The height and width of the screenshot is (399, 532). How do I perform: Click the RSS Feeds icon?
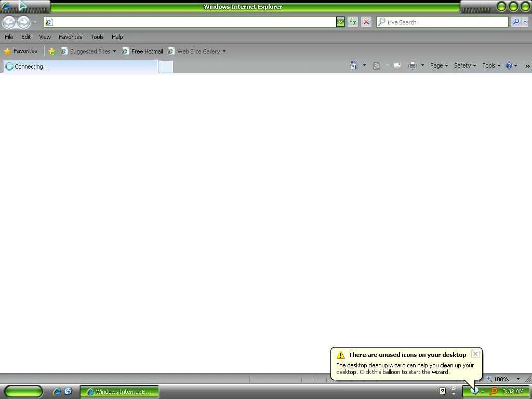[x=376, y=66]
